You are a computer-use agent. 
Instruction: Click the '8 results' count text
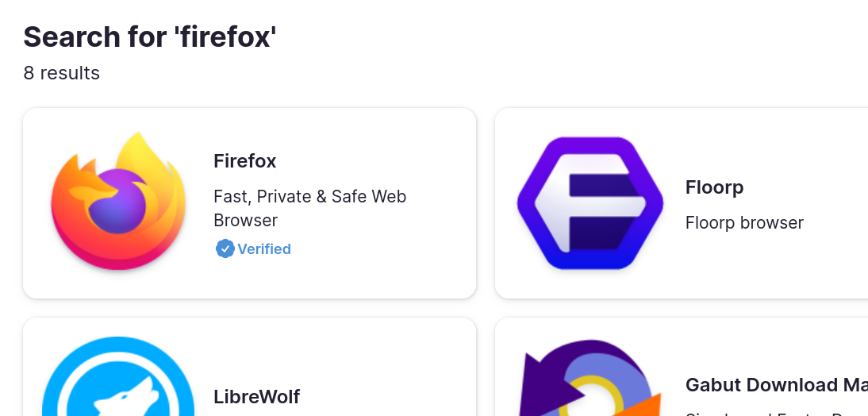point(61,73)
